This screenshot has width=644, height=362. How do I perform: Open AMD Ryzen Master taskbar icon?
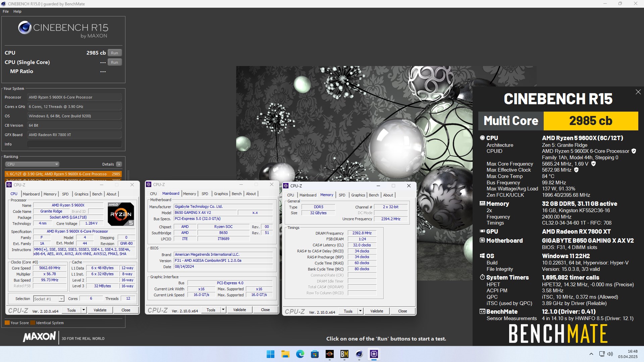[x=329, y=354]
